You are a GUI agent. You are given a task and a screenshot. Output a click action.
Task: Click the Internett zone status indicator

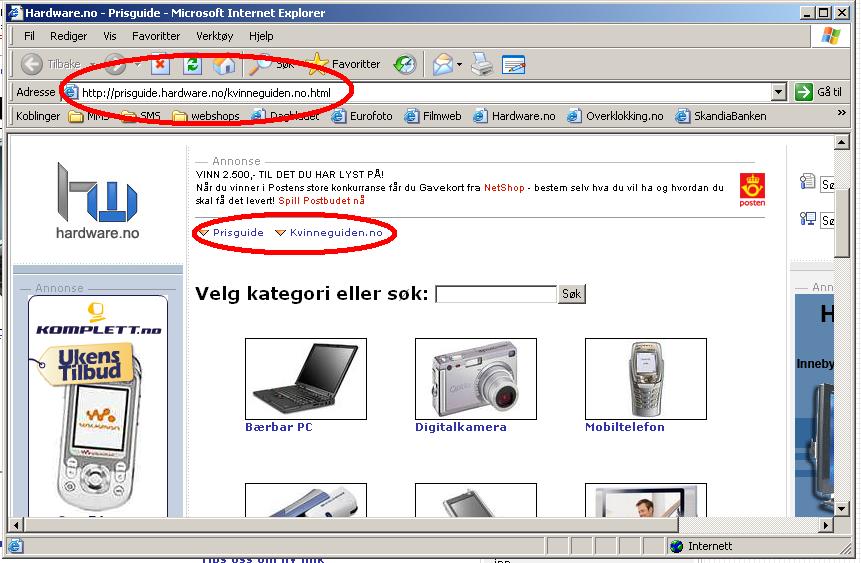pyautogui.click(x=702, y=546)
